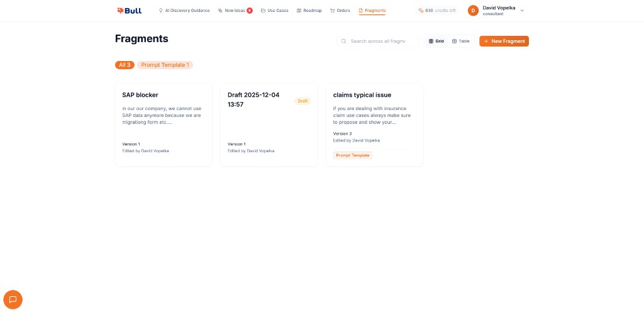Select the Fragments navigation tab

[x=372, y=11]
